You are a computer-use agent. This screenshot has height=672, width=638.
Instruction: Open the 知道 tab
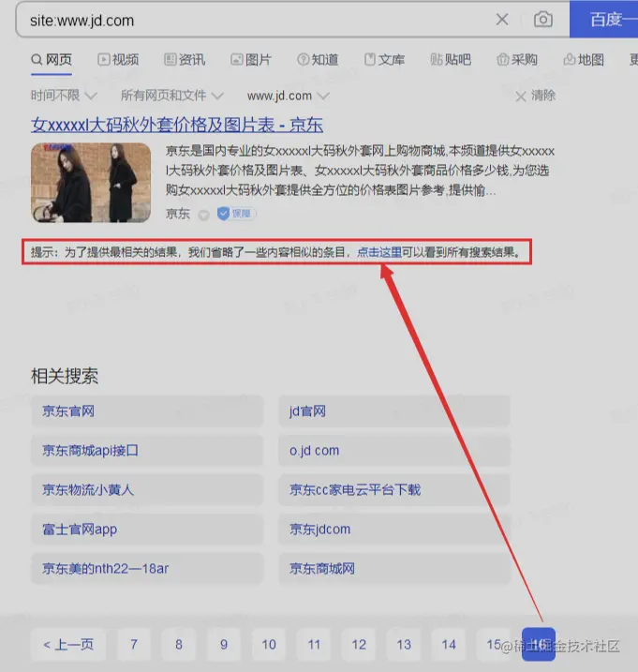coord(318,60)
